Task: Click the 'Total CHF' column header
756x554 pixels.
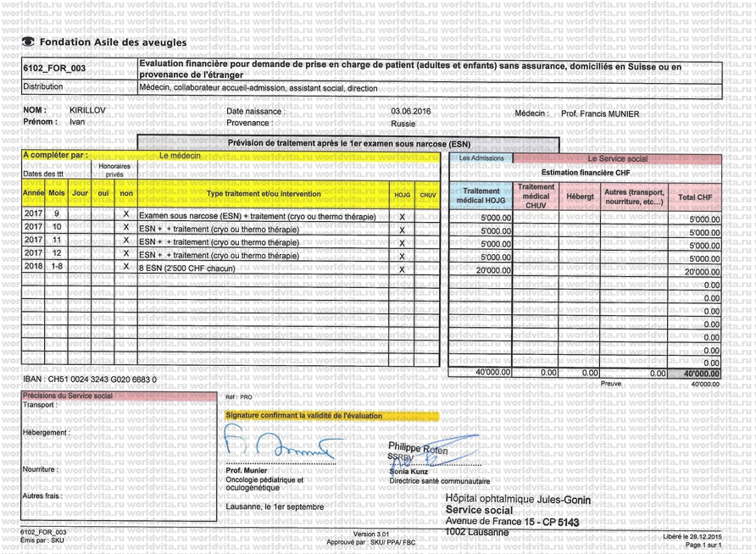Action: point(695,197)
